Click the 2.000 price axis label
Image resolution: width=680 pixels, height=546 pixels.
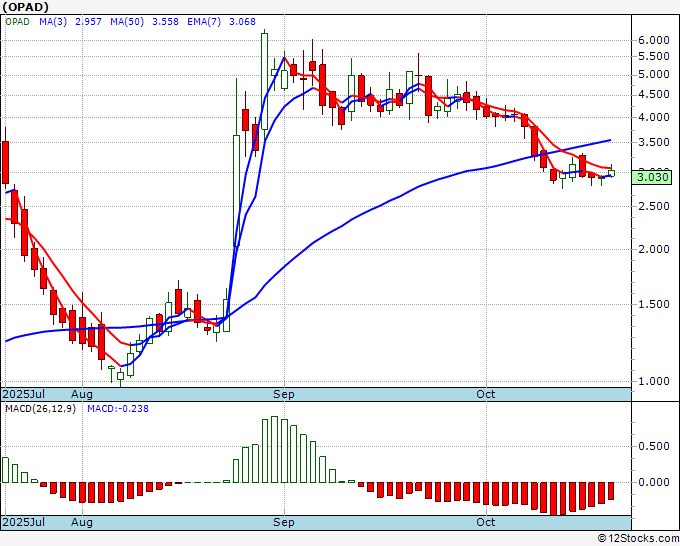tap(654, 249)
